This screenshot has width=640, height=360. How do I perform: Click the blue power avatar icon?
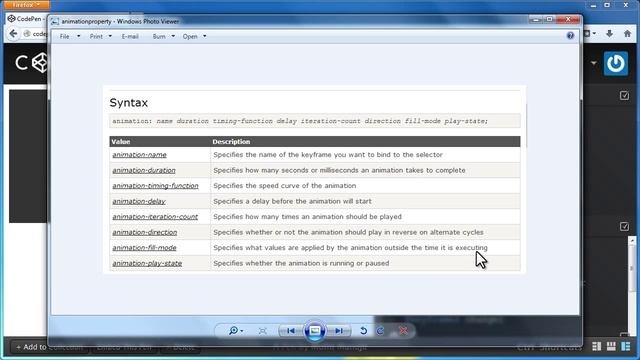(x=616, y=63)
